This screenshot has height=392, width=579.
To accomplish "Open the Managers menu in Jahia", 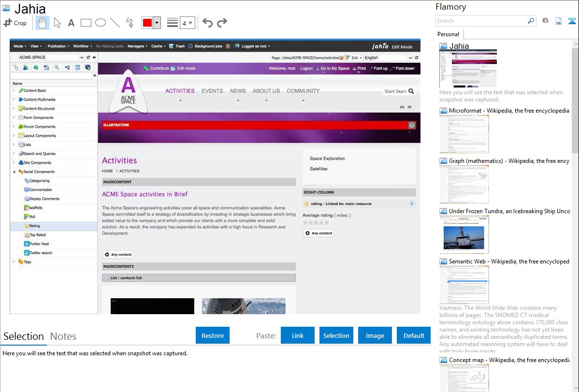I will pos(137,46).
